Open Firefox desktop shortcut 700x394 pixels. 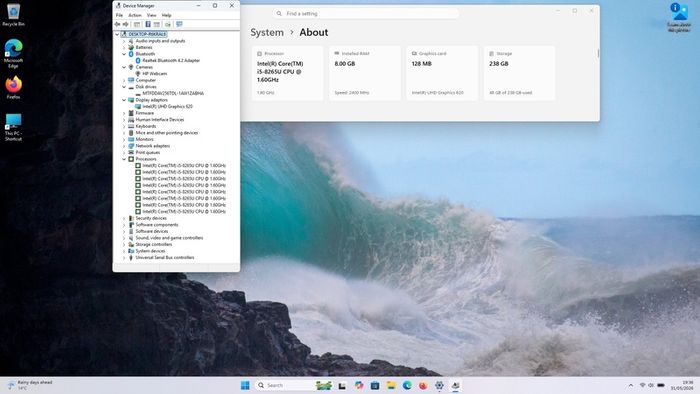[x=13, y=87]
